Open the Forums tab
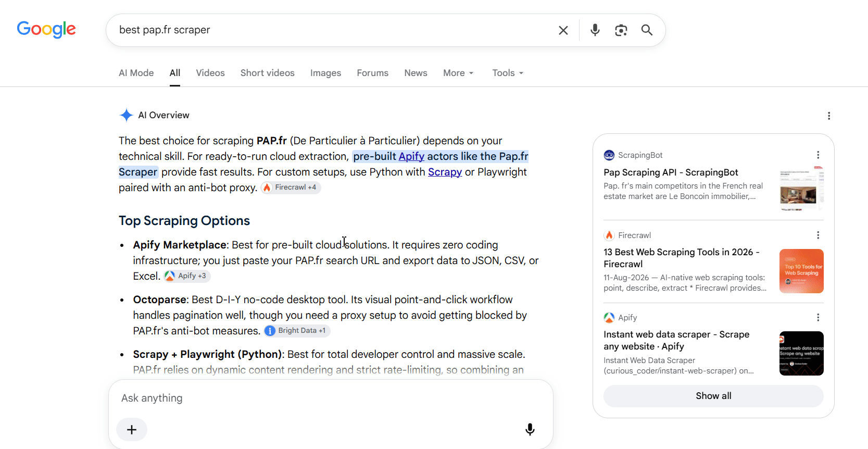The height and width of the screenshot is (449, 868). 373,73
